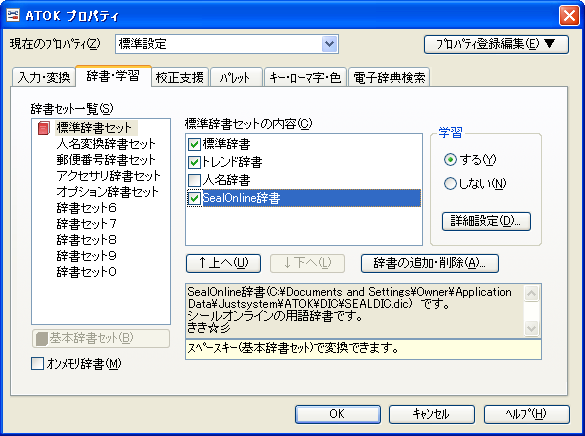Click the スペースキー conversion hint text
The width and height of the screenshot is (585, 436).
coord(292,349)
